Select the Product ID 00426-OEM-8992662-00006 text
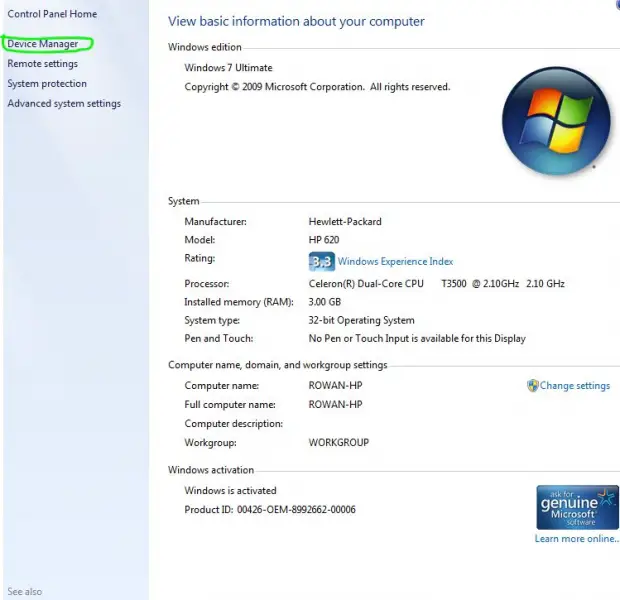 pyautogui.click(x=270, y=509)
